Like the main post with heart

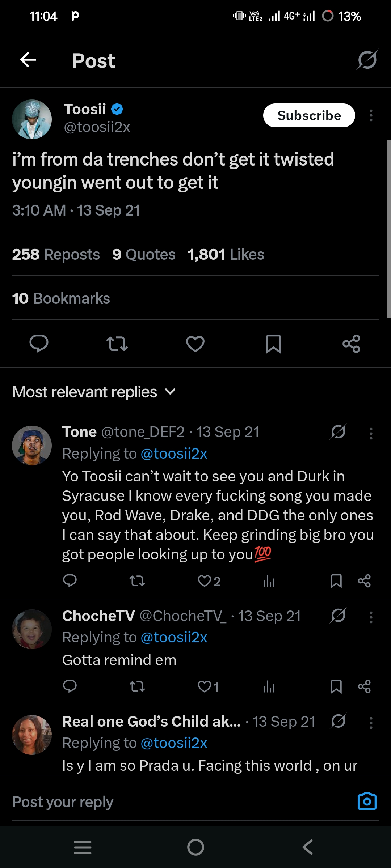[x=195, y=344]
